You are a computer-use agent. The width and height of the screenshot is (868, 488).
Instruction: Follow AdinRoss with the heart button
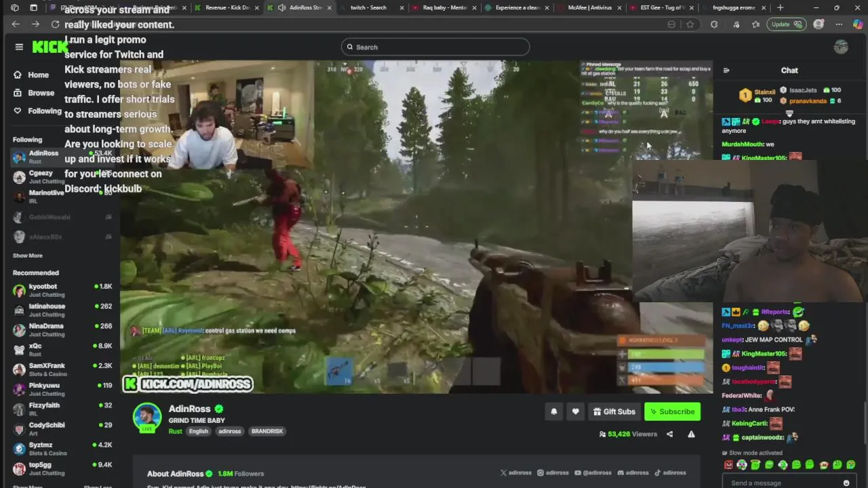coord(575,411)
